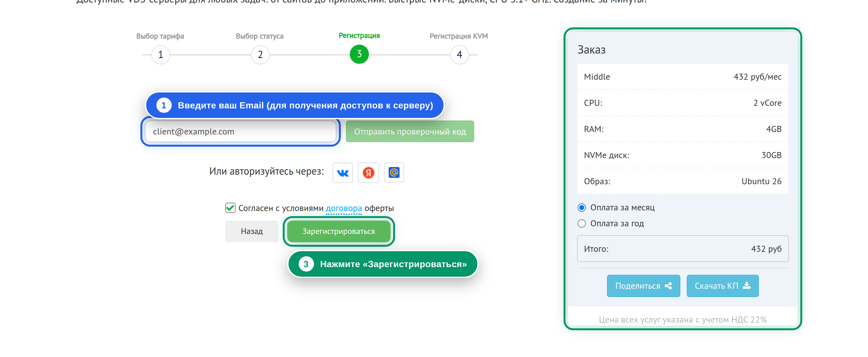Log in with the Yandex icon
This screenshot has height=357, width=868.
point(368,173)
